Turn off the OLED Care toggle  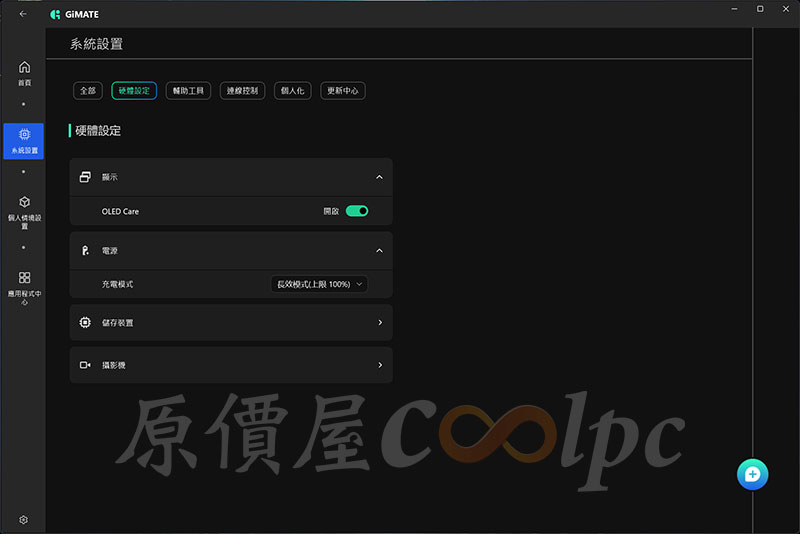[x=357, y=211]
